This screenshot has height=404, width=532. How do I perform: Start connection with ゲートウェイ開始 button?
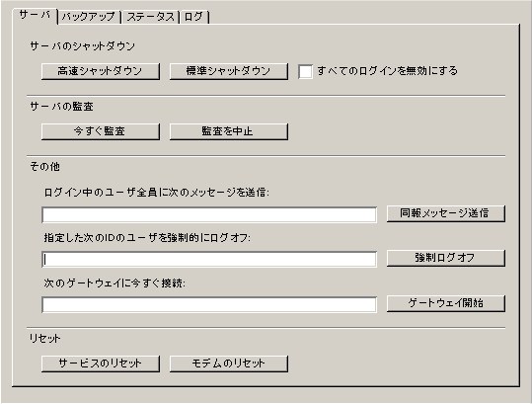[446, 303]
